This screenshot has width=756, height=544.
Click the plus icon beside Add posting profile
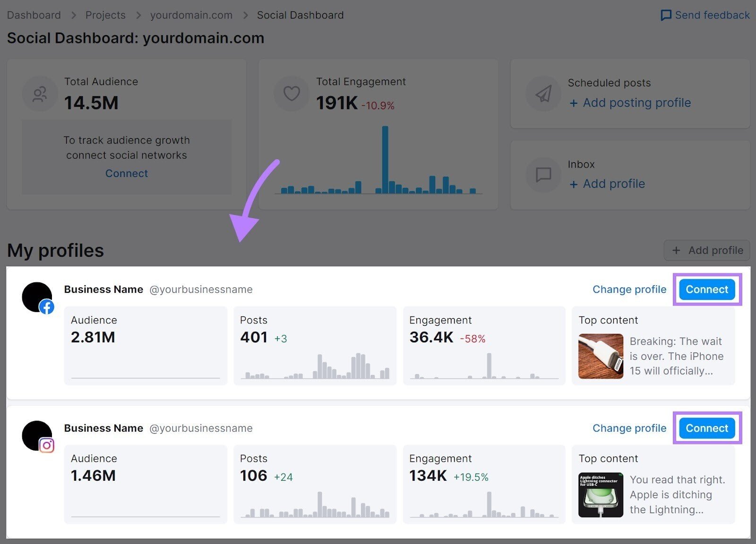(573, 103)
